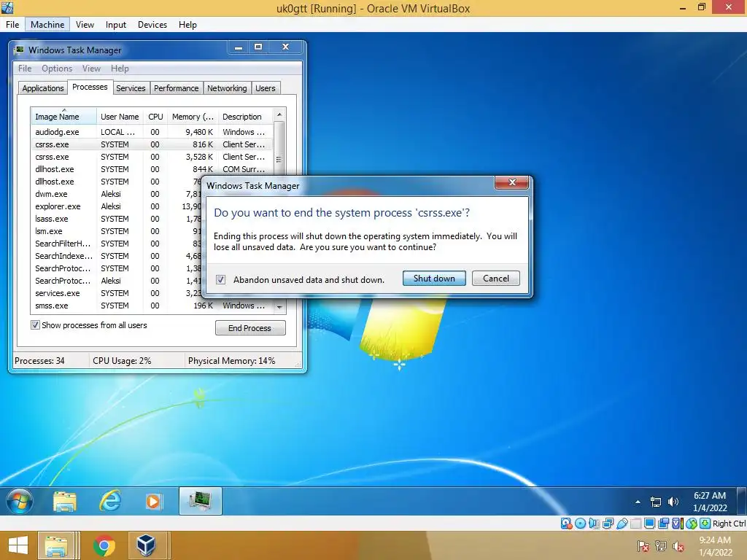The width and height of the screenshot is (747, 560).
Task: Click host Action Center flag icon
Action: click(x=643, y=546)
